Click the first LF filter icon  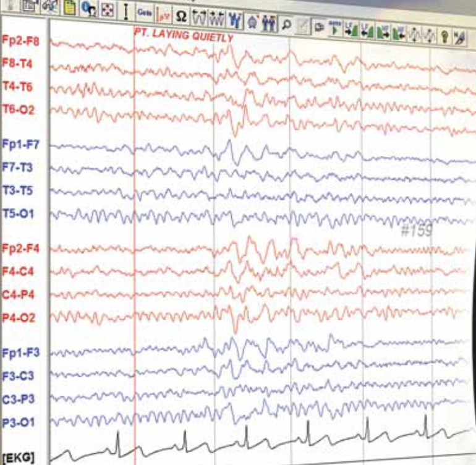tap(351, 30)
